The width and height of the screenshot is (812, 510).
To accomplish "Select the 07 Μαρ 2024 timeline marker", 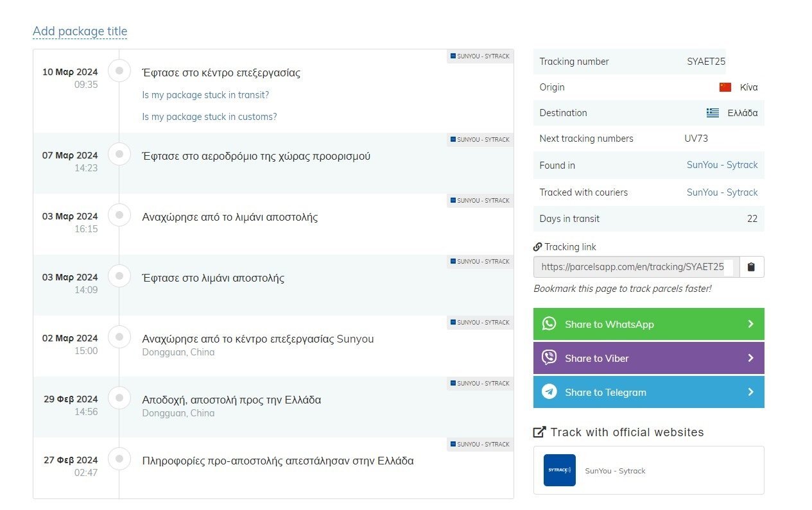I will pyautogui.click(x=119, y=154).
